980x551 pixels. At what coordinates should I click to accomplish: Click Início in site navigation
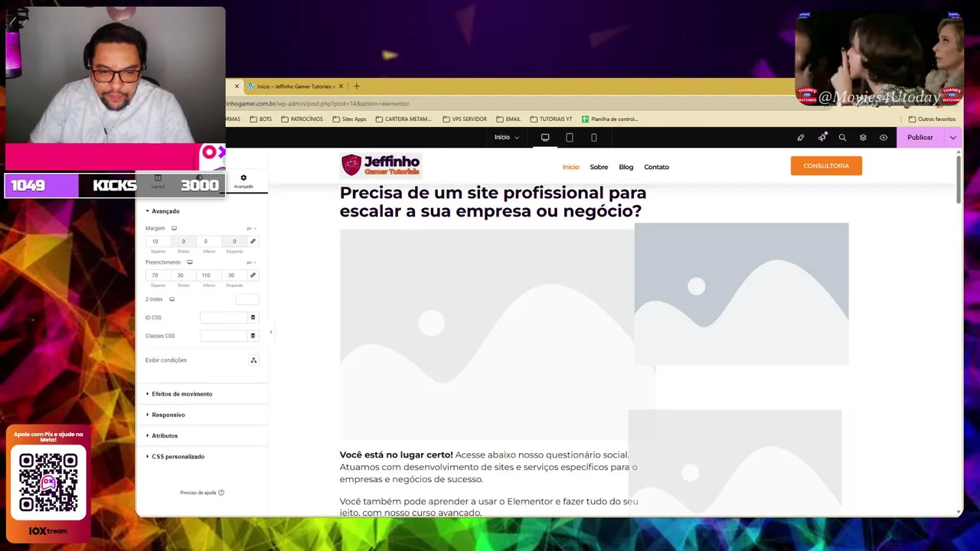coord(571,167)
